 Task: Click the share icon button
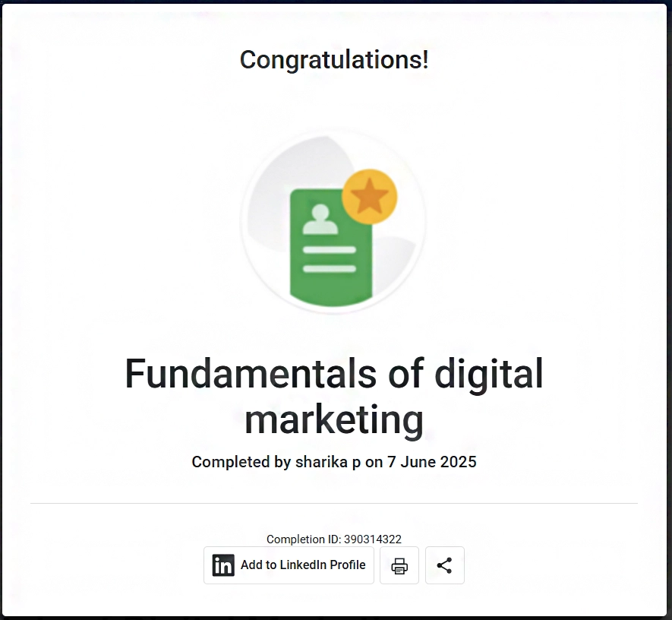[445, 565]
